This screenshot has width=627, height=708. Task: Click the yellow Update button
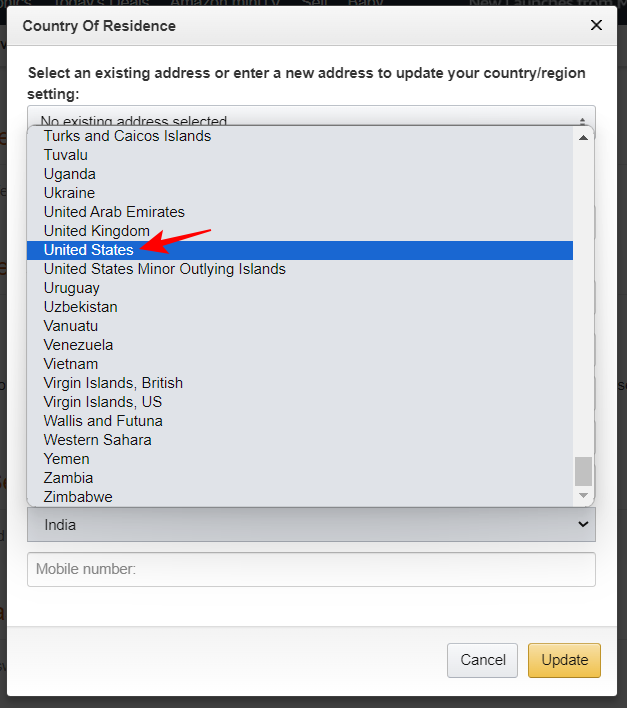tap(564, 660)
